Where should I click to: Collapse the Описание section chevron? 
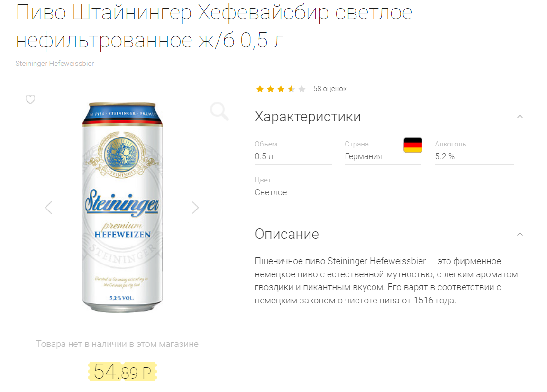pyautogui.click(x=520, y=234)
